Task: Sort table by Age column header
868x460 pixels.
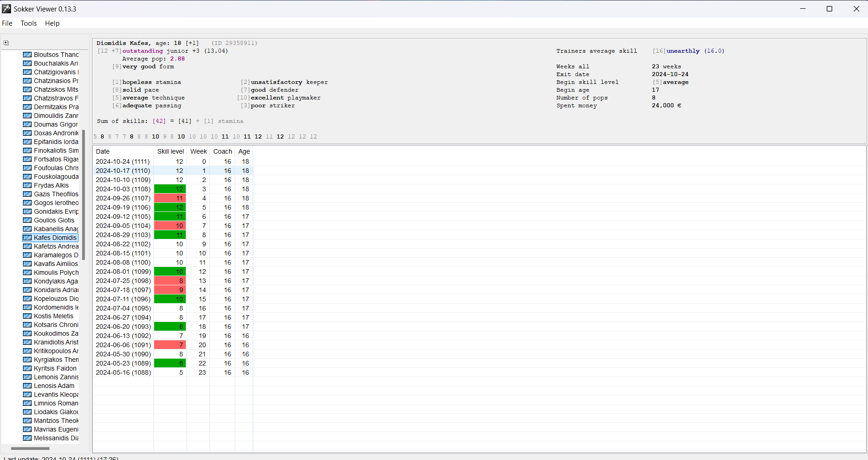Action: click(x=244, y=151)
